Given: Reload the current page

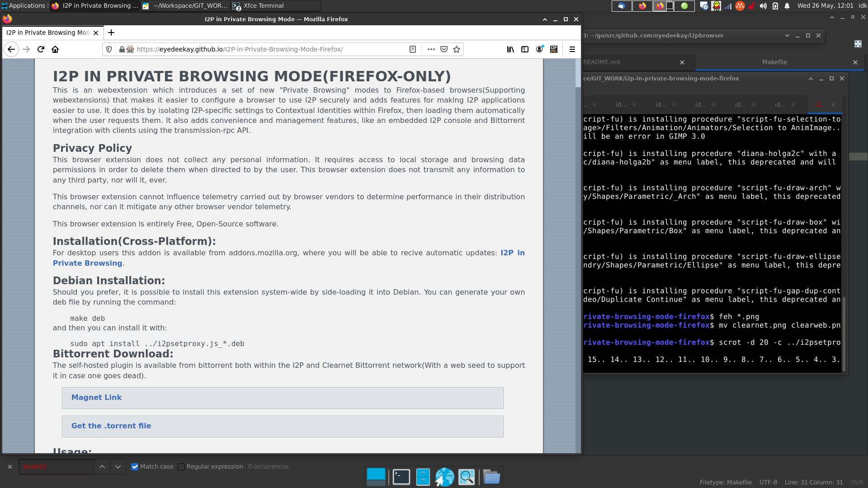Looking at the screenshot, I should coord(41,49).
